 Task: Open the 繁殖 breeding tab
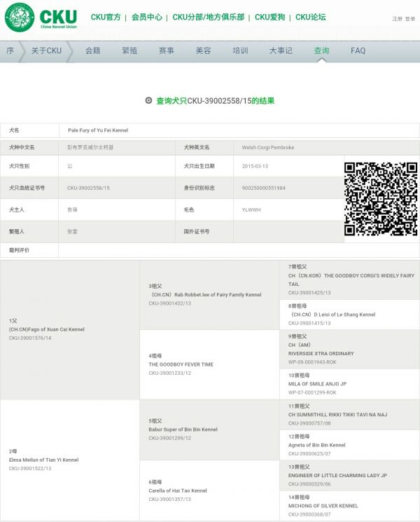129,50
